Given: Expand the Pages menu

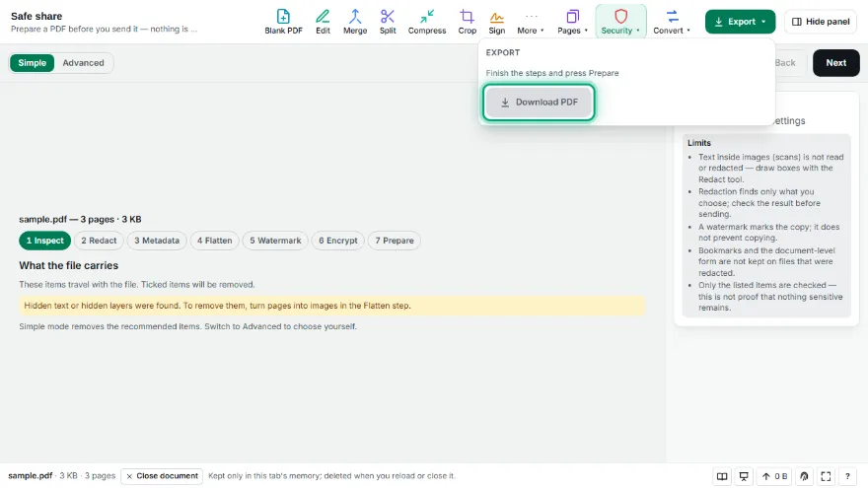Looking at the screenshot, I should pos(572,22).
